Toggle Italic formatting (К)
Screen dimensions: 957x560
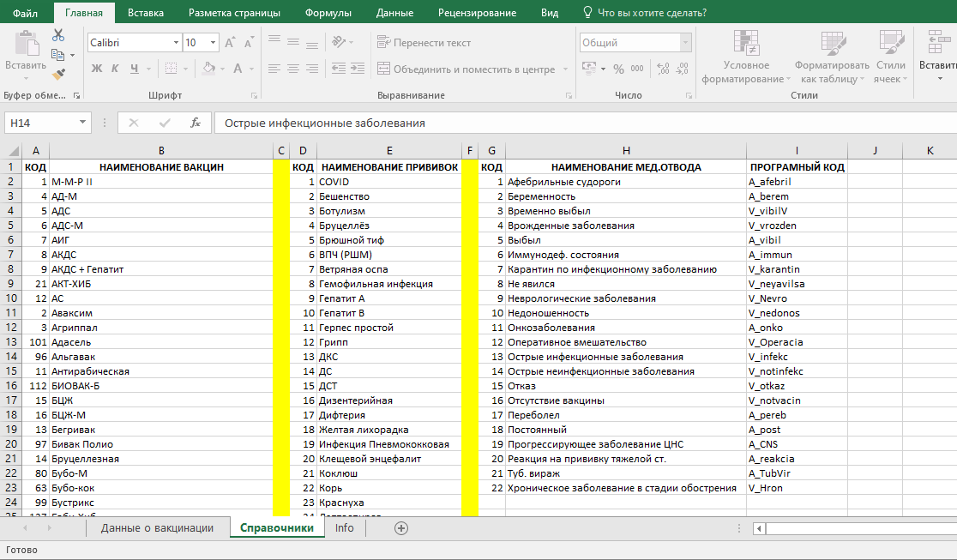(115, 69)
